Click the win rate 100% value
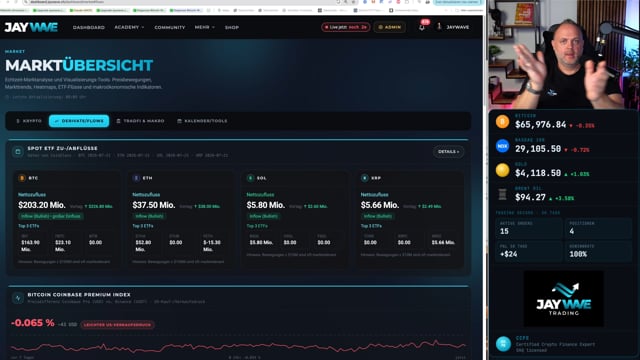This screenshot has height=360, width=640. [578, 254]
